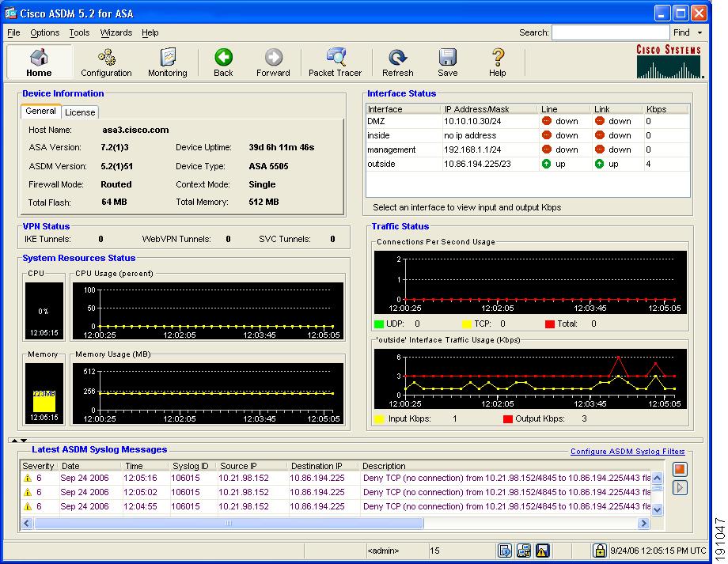Click the Forward toolbar button

pyautogui.click(x=273, y=62)
